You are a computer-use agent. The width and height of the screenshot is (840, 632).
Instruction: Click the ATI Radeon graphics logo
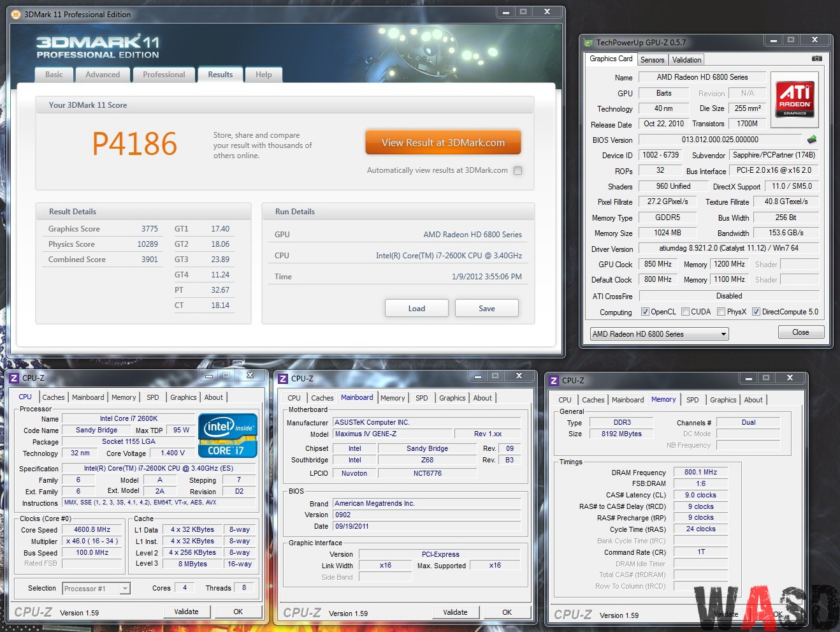pyautogui.click(x=795, y=99)
